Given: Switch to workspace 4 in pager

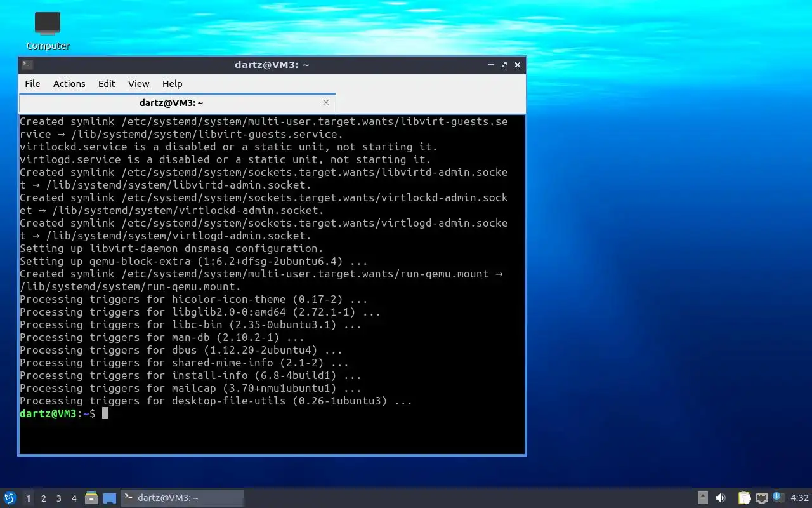Looking at the screenshot, I should tap(74, 498).
